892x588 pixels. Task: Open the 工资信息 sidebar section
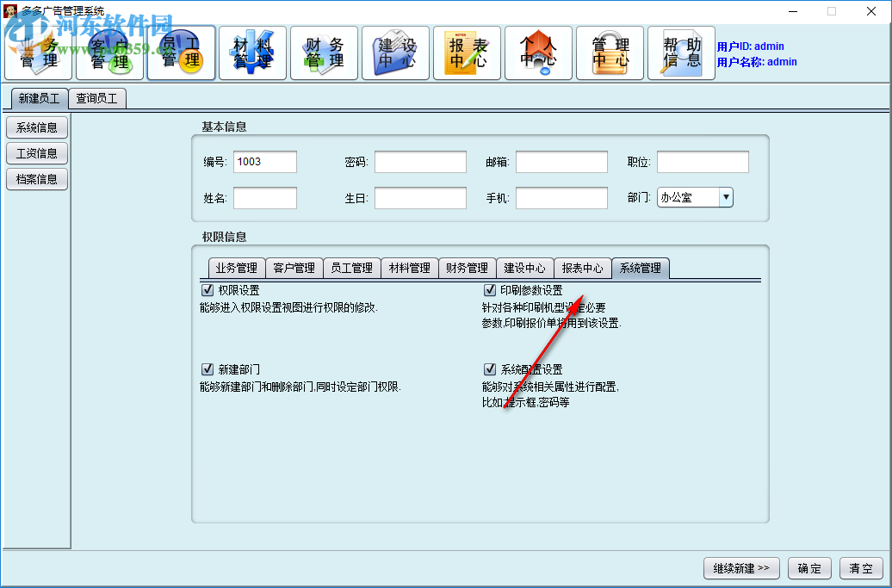(x=37, y=153)
